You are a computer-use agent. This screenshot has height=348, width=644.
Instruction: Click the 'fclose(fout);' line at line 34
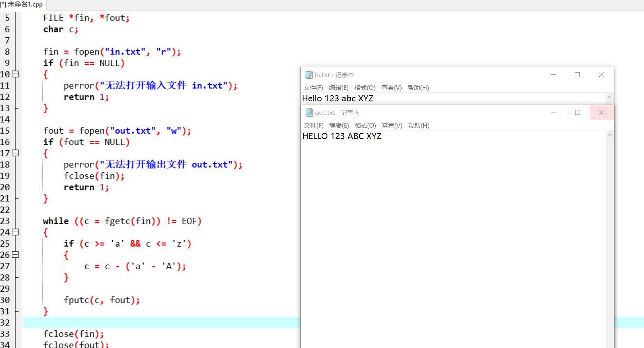coord(76,345)
